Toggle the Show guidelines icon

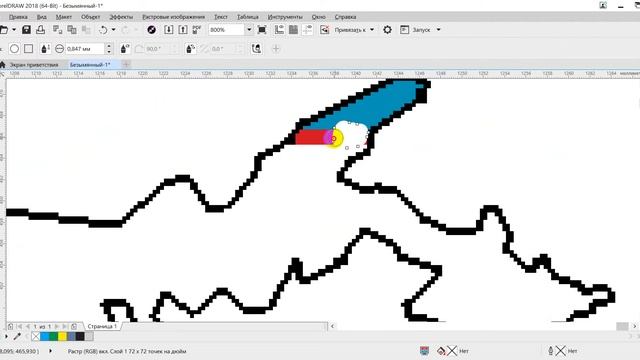[307, 30]
